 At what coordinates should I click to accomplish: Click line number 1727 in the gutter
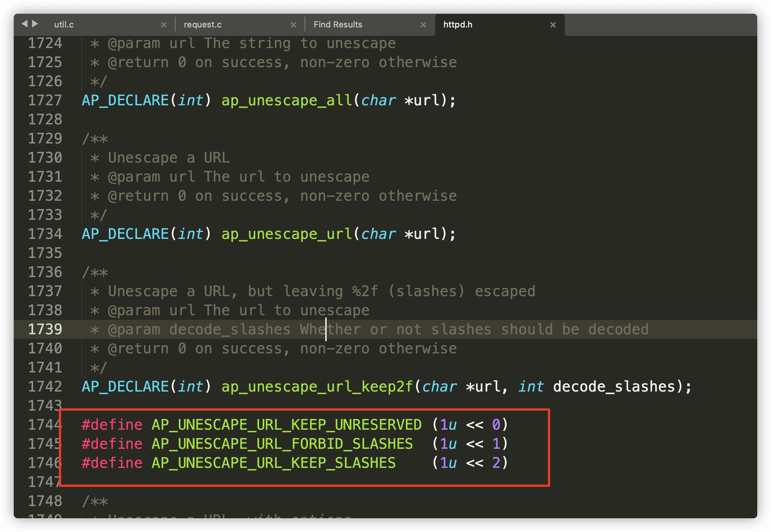point(45,100)
